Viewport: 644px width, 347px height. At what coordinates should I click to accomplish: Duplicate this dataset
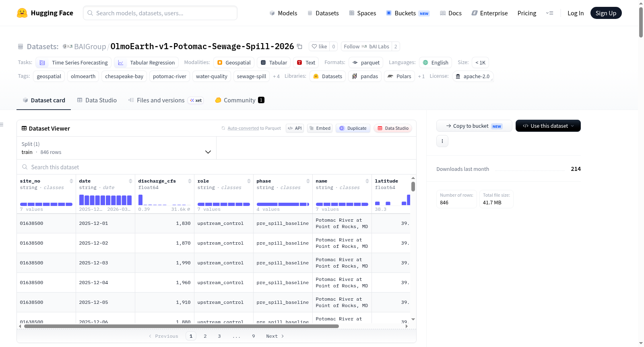pos(353,128)
